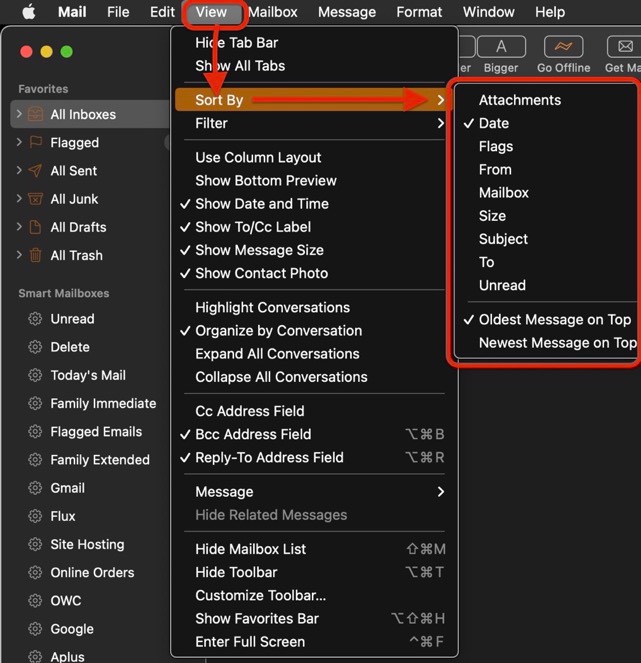Expand the All Drafts disclosure chevron
The image size is (641, 663).
coord(19,227)
